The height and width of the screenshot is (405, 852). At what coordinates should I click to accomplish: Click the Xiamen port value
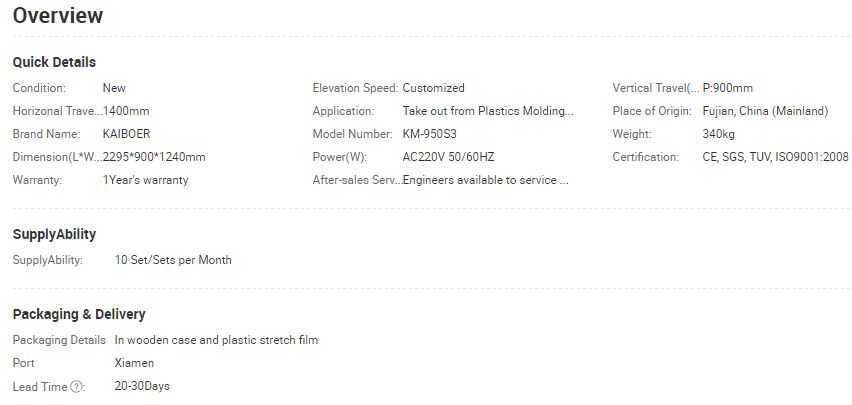click(x=134, y=363)
